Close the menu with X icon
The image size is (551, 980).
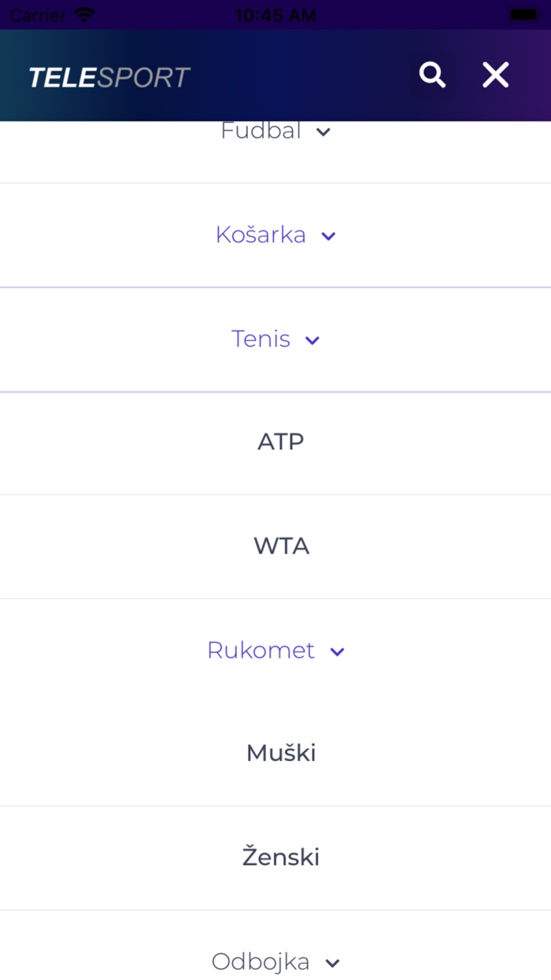pos(495,75)
